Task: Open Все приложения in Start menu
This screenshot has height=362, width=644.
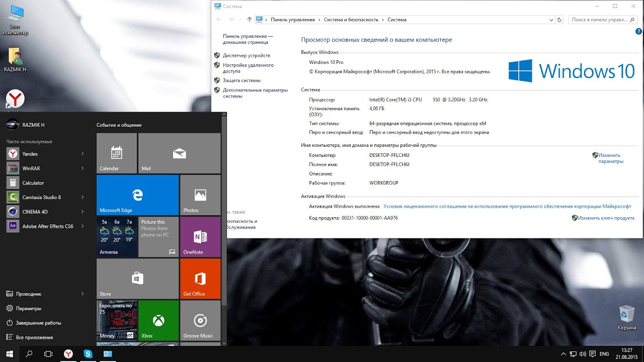Action: 34,337
